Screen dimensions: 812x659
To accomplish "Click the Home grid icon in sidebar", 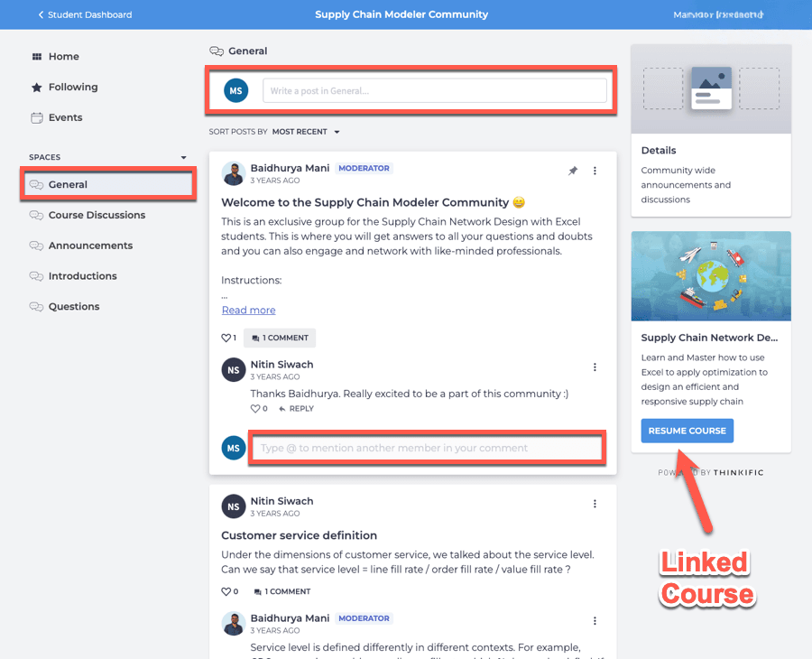I will point(37,57).
